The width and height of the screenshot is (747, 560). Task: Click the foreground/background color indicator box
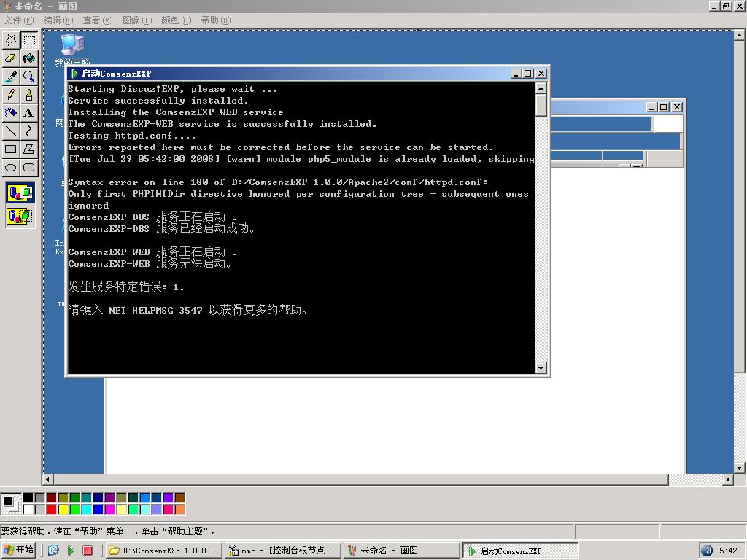pos(10,503)
